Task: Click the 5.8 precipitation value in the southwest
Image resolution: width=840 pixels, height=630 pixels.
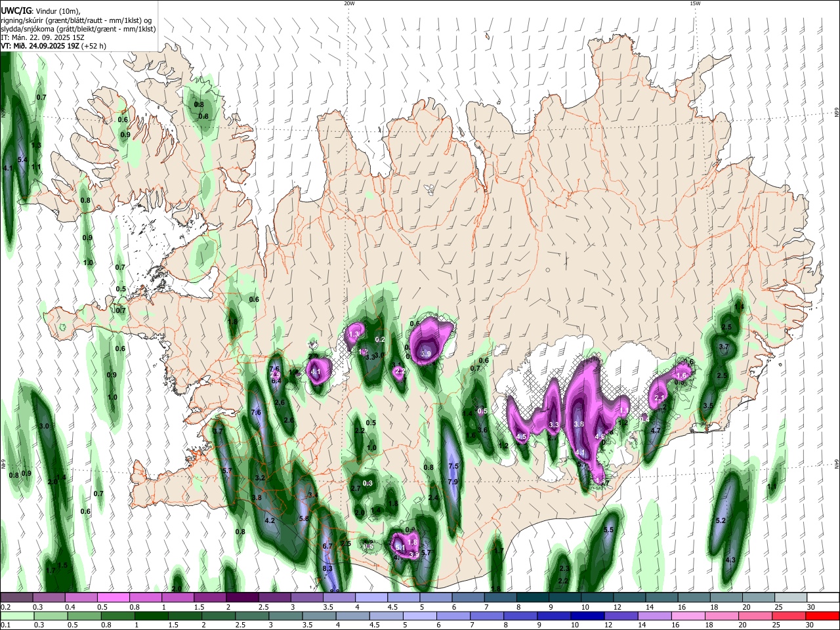Action: tap(304, 518)
